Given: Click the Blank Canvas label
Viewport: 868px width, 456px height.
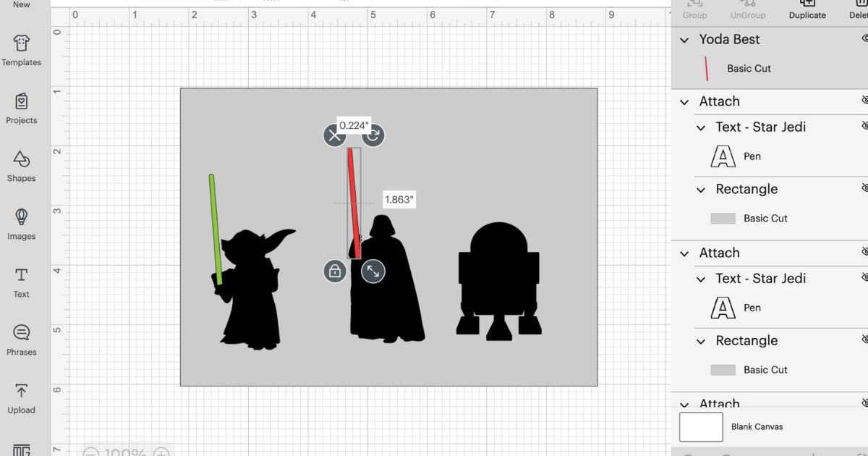Looking at the screenshot, I should click(x=757, y=427).
